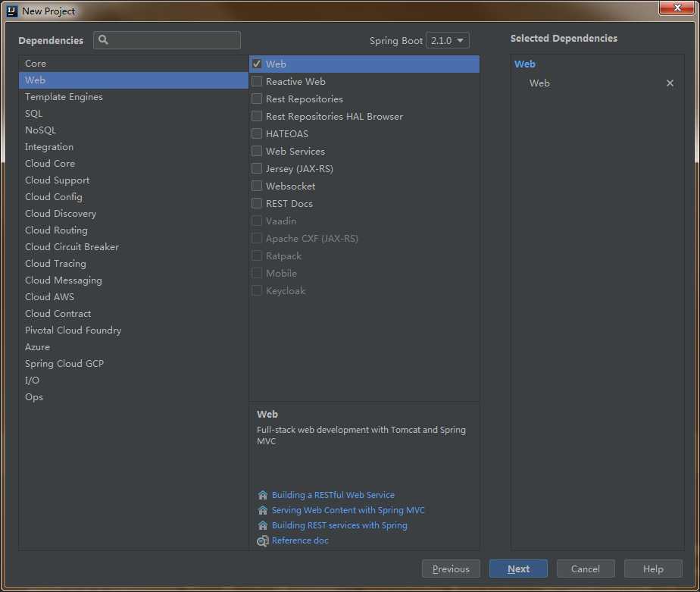Select the Ops category
Screen dimensions: 700x592
[133, 397]
